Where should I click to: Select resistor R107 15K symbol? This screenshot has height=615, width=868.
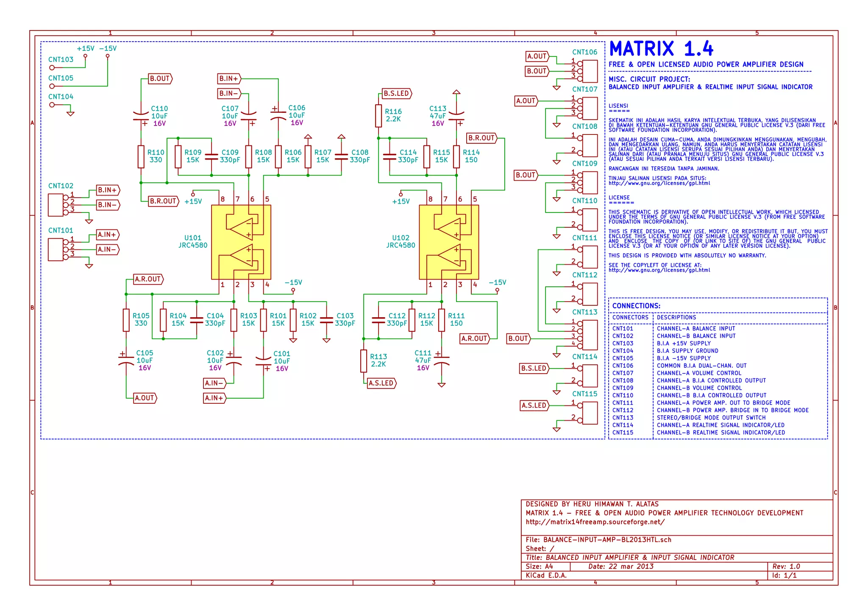pyautogui.click(x=308, y=157)
